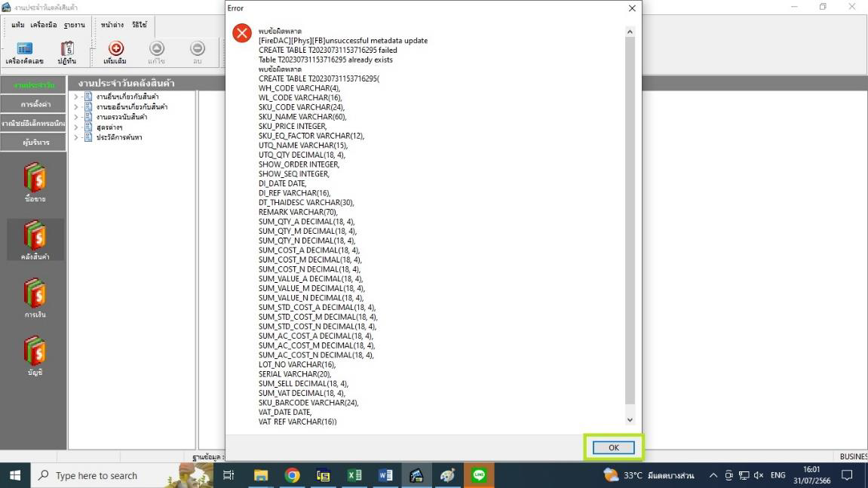Open the บัญชี module icon

[x=35, y=355]
